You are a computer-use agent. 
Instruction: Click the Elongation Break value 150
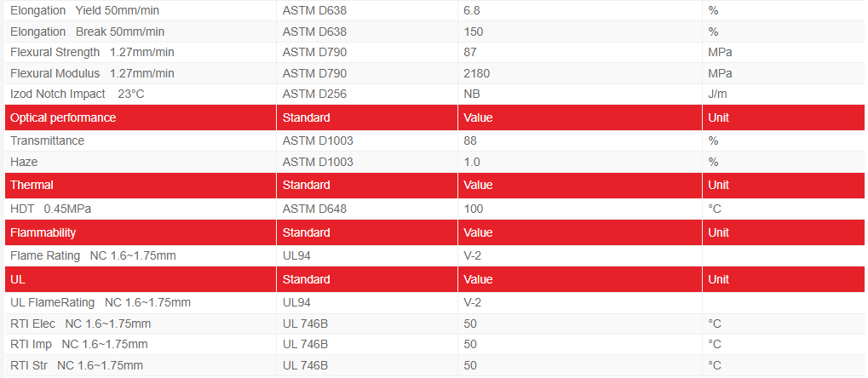473,31
